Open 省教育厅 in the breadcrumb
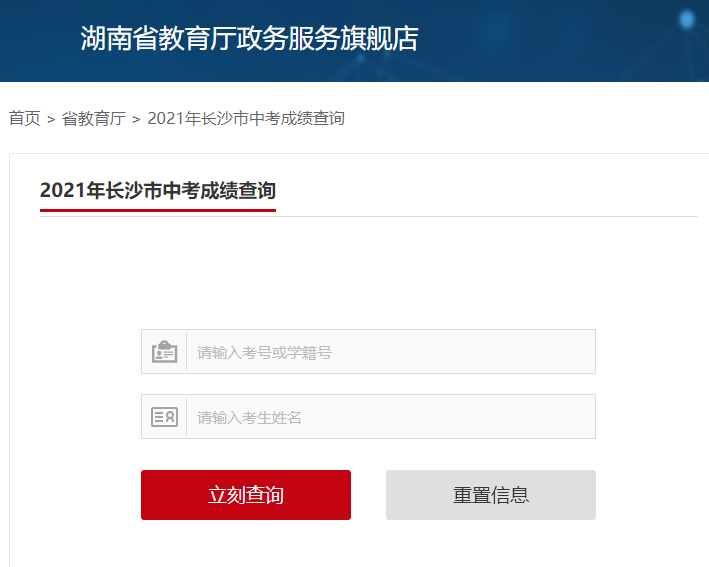Image resolution: width=709 pixels, height=567 pixels. 94,118
